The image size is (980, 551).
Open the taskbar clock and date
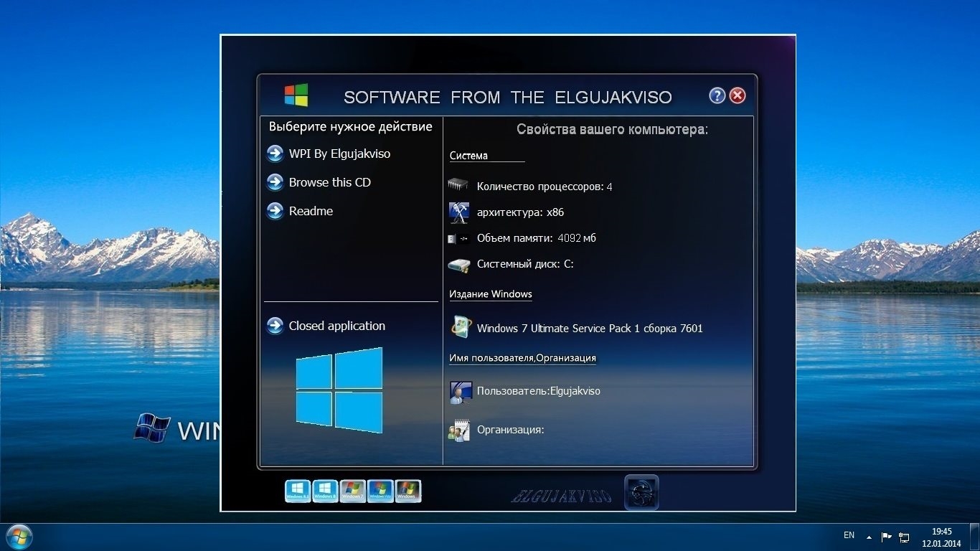941,537
